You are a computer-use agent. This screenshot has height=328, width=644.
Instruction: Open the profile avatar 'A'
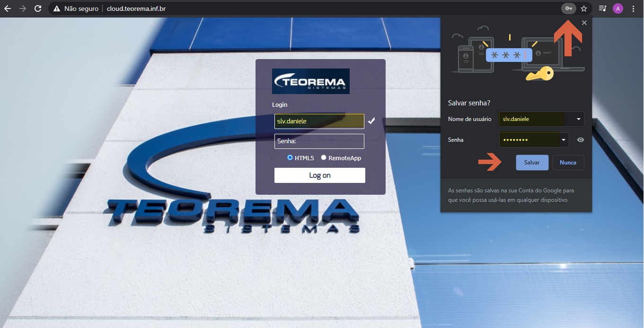(618, 9)
